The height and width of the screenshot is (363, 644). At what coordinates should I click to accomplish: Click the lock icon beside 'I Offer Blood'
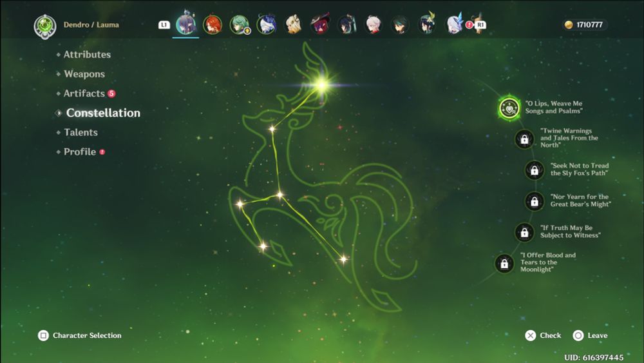(x=504, y=264)
